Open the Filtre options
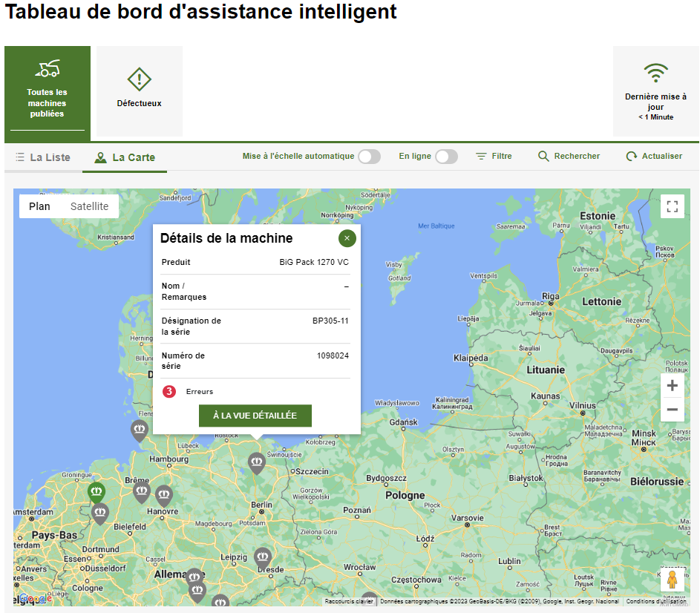Screen dimensions: 700x613 [x=494, y=157]
